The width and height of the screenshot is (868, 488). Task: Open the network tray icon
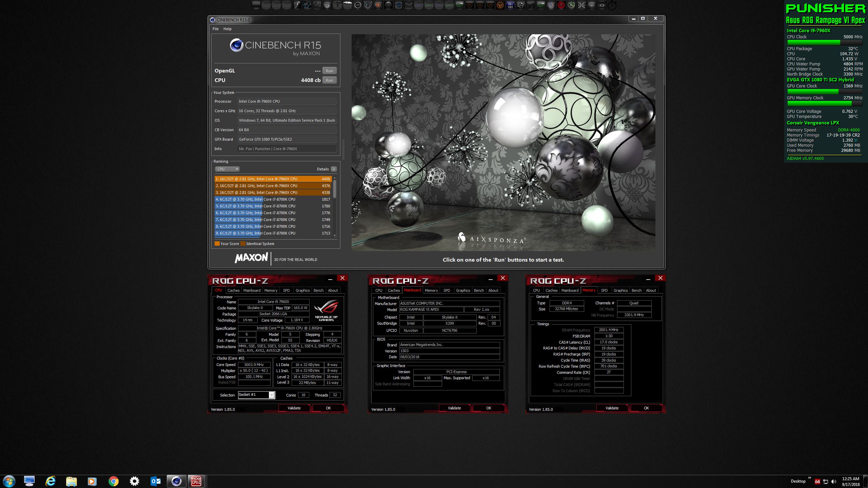[826, 482]
